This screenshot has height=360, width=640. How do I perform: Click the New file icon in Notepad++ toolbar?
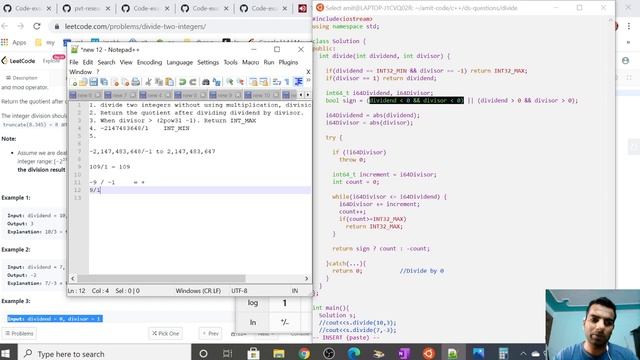tap(74, 82)
